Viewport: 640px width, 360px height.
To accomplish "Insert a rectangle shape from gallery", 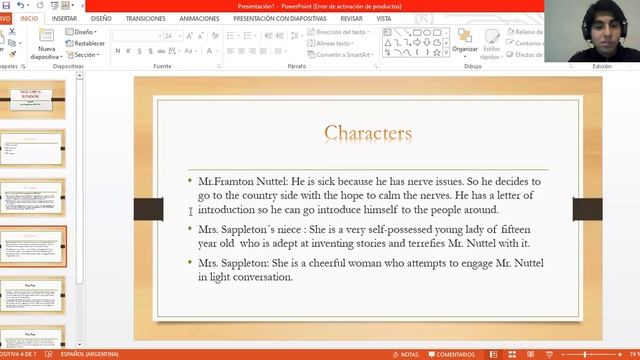I will pos(417,32).
